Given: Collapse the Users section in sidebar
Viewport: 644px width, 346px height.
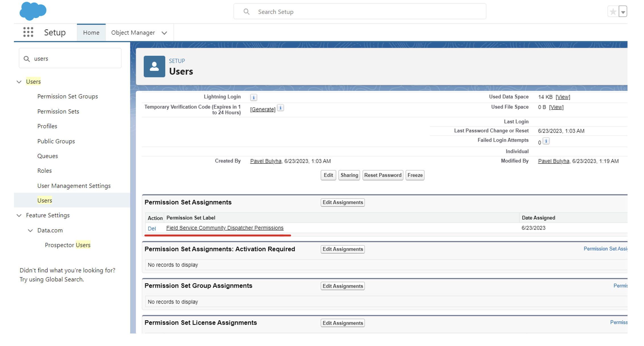Looking at the screenshot, I should 19,82.
